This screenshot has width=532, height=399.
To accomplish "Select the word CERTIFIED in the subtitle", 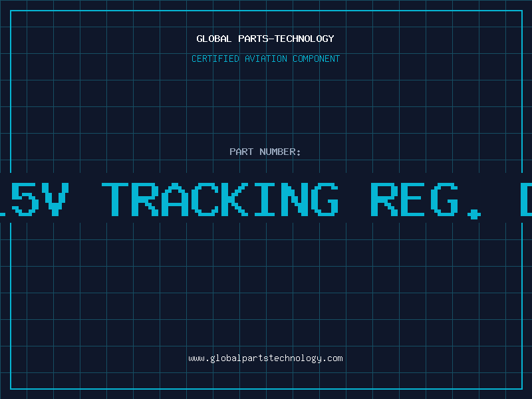I will point(215,59).
